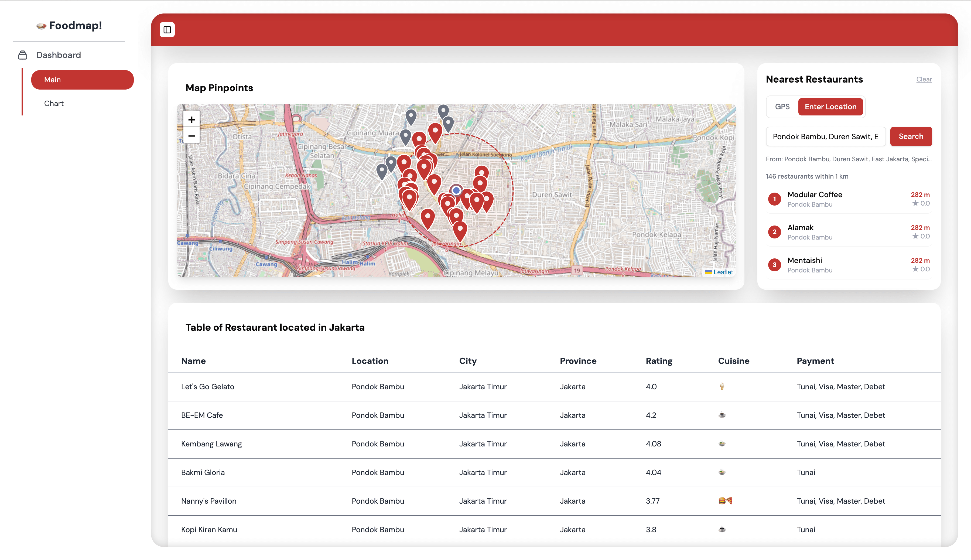Click the coffee icon for Kopi Kiran Kamu

click(722, 530)
